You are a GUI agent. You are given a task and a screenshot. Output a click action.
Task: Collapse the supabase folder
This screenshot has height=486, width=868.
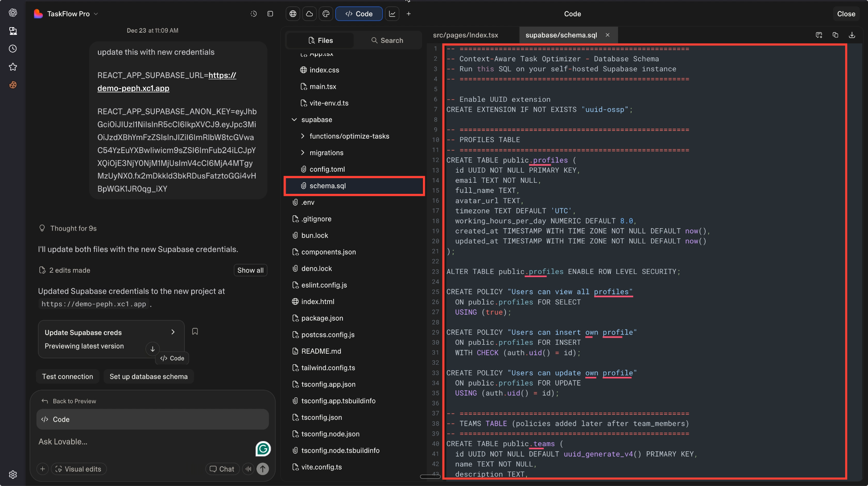294,120
